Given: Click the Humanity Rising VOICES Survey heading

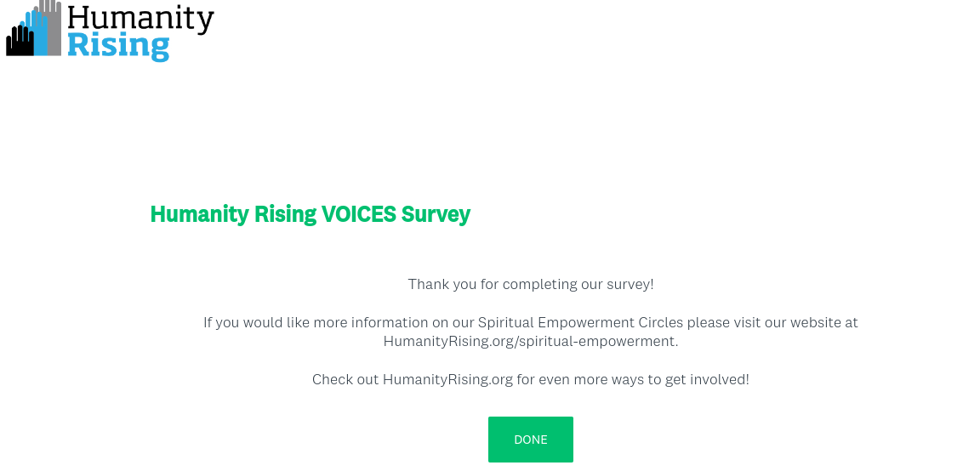Looking at the screenshot, I should point(310,214).
